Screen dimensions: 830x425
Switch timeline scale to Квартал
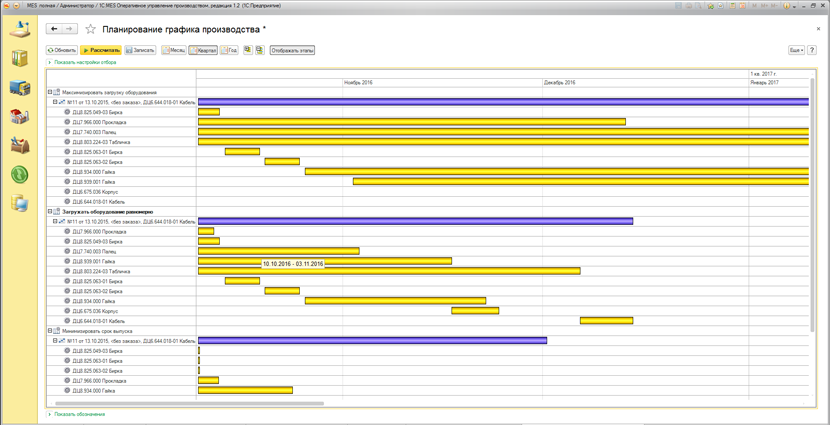point(203,50)
